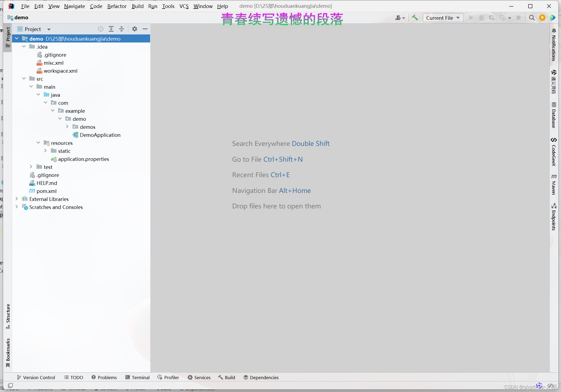Screen dimensions: 561x392
Task: Open the Current File run configuration dropdown
Action: 443,18
